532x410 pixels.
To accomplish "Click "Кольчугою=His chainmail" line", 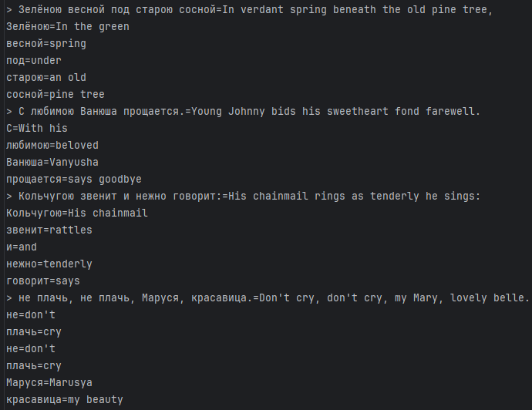I will (x=77, y=213).
